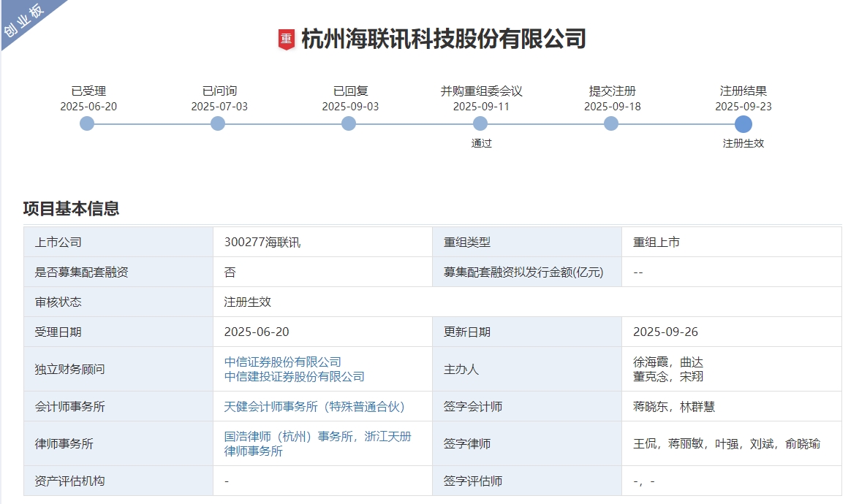Click the 主办人 label cell
Image resolution: width=859 pixels, height=504 pixels.
tap(527, 369)
